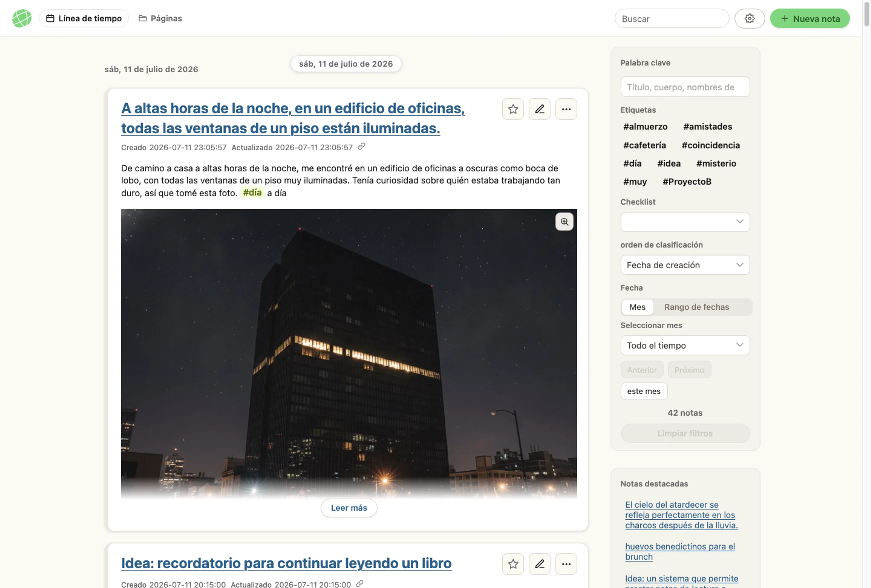
Task: Open the Seleccionar mes dropdown
Action: coord(685,345)
